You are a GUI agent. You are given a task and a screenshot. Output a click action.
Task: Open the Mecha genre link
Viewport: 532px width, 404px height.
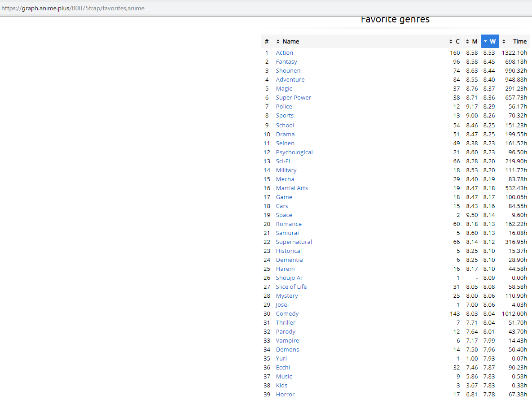click(285, 179)
